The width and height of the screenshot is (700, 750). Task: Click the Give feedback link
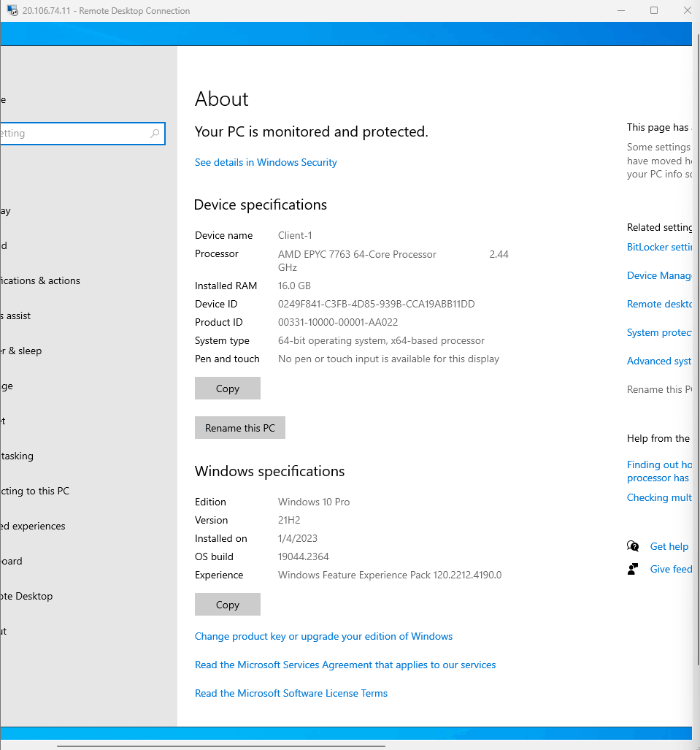671,569
